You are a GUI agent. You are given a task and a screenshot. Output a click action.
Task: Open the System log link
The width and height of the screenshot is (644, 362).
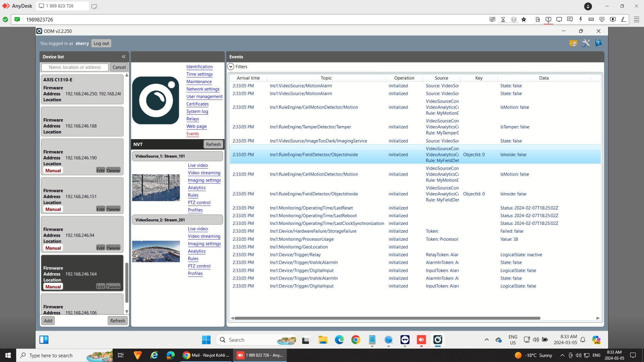197,111
